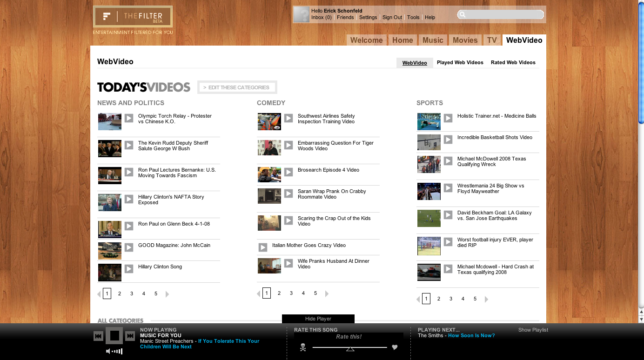The image size is (644, 360).
Task: Hide the music player bar
Action: tap(318, 319)
